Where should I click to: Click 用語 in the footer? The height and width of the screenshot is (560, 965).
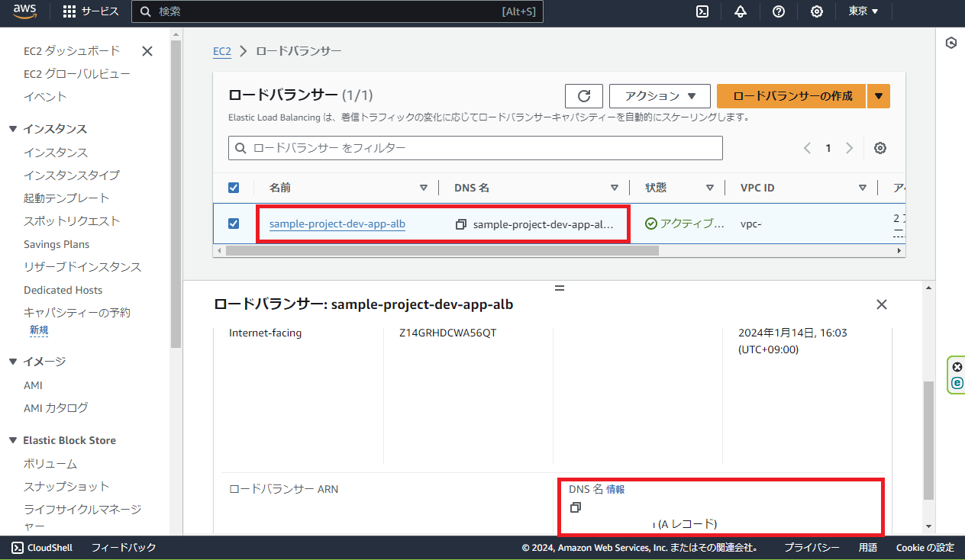(868, 548)
